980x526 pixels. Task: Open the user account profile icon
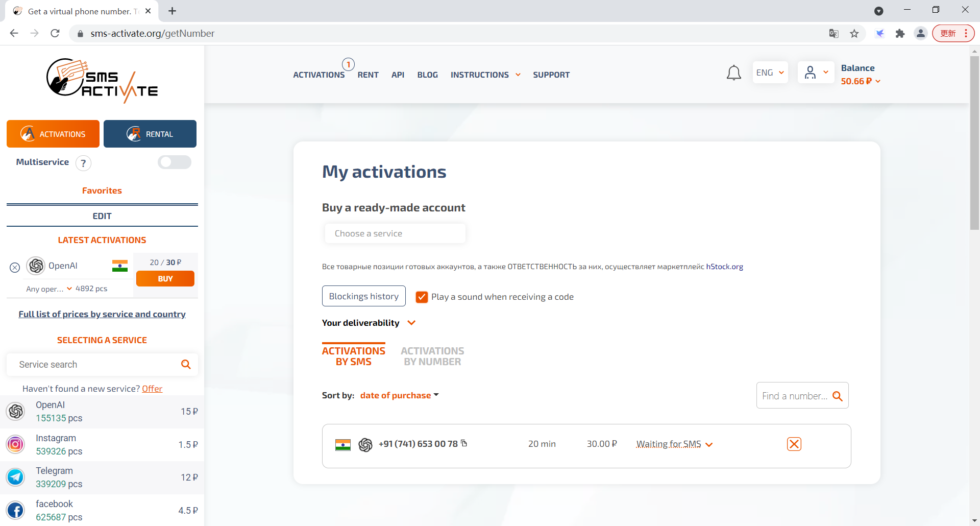coord(810,73)
